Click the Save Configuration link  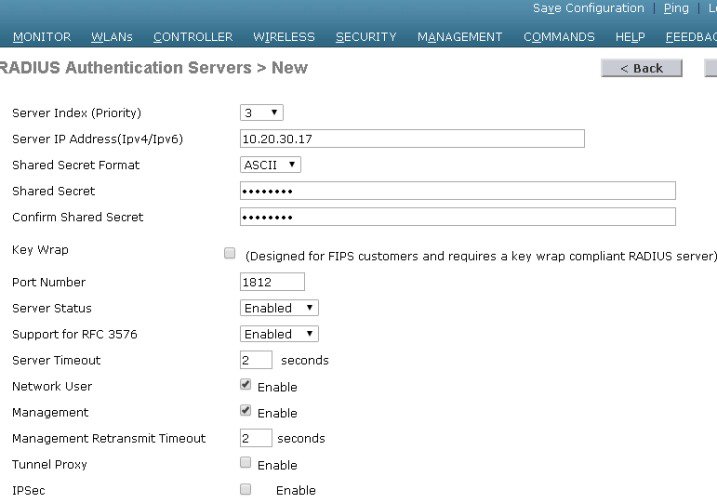(588, 8)
